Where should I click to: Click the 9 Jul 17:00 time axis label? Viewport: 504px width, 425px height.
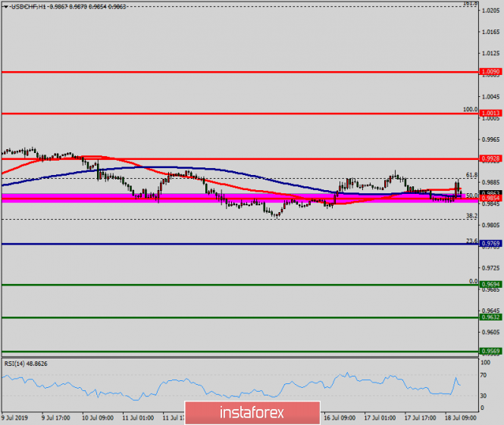(56, 418)
